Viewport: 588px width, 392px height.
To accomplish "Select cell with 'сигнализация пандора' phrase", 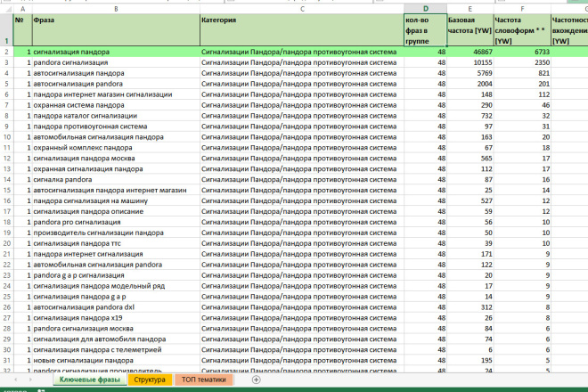I will (116, 52).
